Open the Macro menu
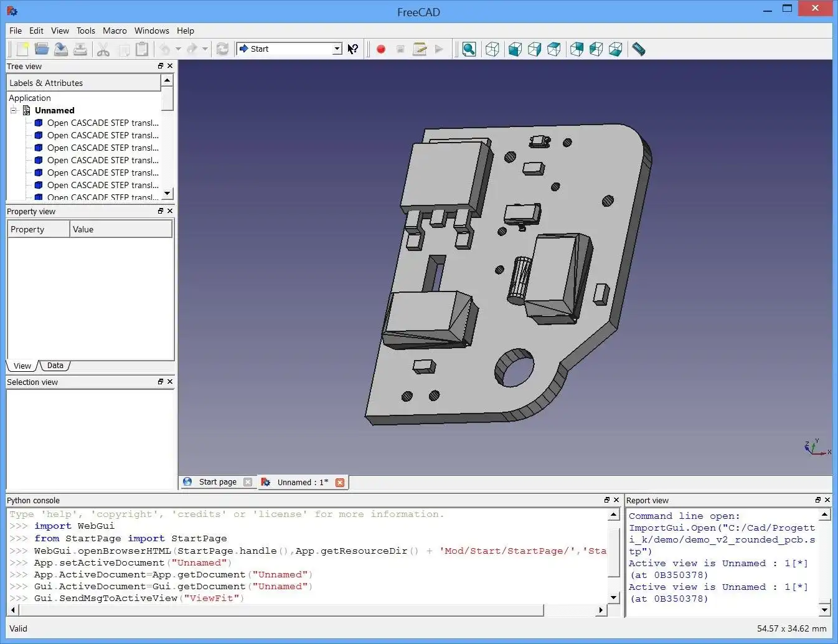 click(x=115, y=31)
